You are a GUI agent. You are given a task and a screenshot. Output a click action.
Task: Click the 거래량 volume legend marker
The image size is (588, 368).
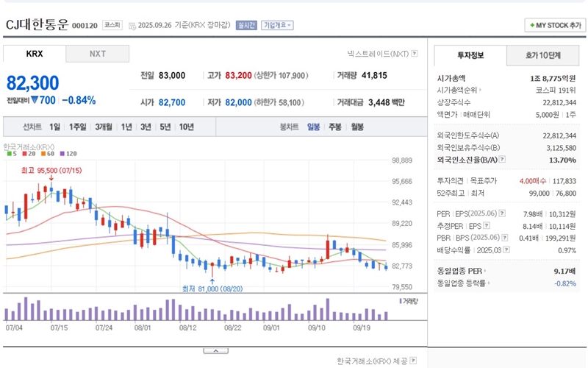click(401, 301)
